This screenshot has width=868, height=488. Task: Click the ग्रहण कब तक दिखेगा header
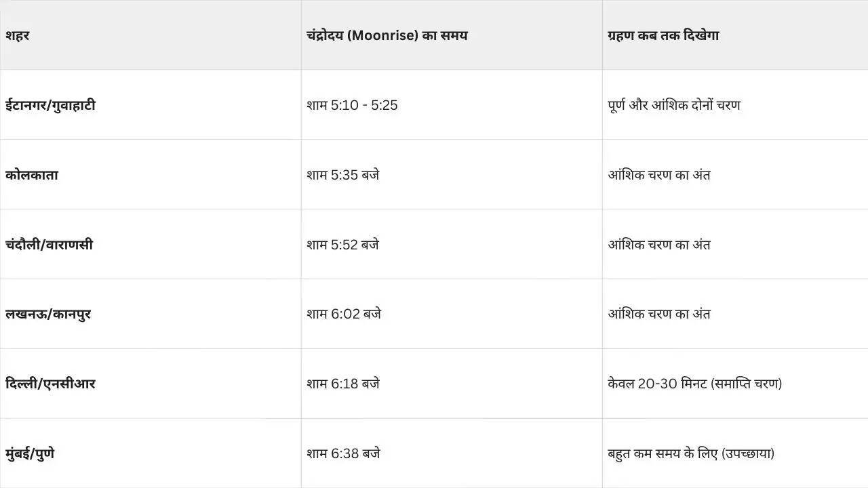(x=663, y=35)
